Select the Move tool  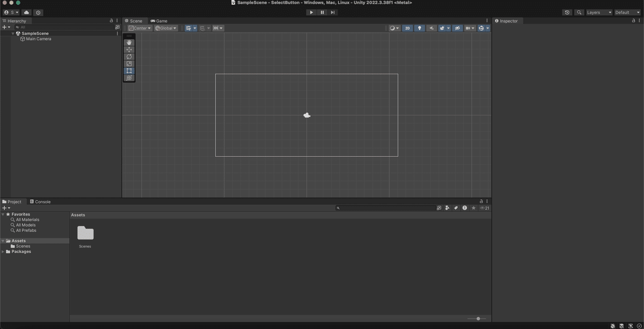point(129,49)
